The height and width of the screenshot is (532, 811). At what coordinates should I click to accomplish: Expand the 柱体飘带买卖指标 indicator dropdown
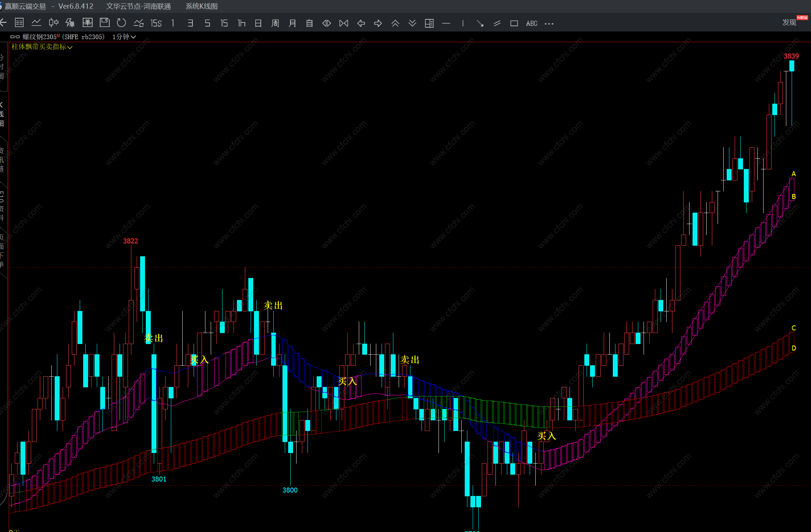(x=42, y=47)
